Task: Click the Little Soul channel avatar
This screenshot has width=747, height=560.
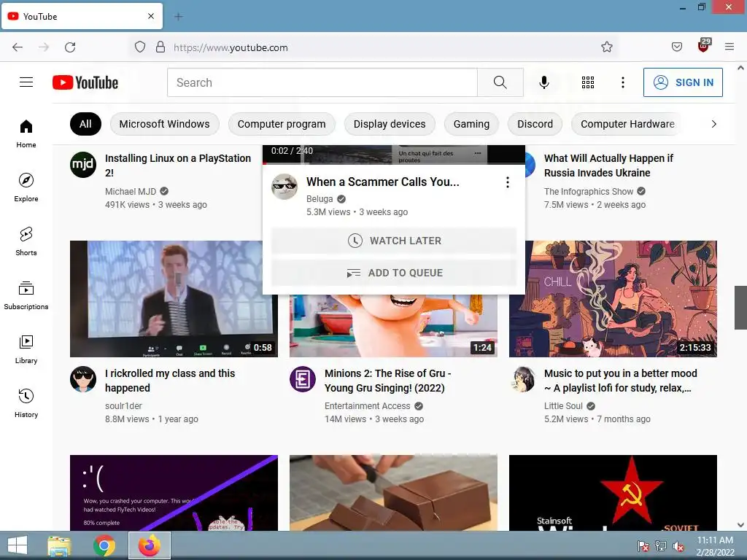Action: tap(522, 379)
